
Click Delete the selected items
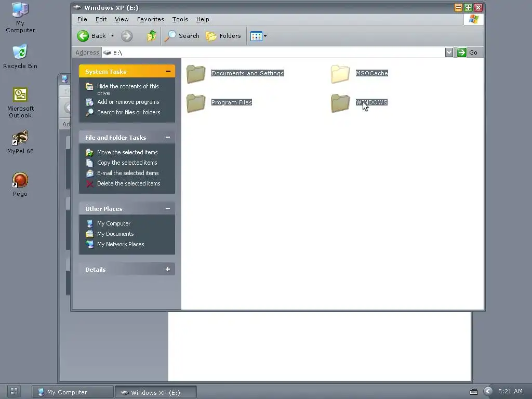click(x=128, y=183)
